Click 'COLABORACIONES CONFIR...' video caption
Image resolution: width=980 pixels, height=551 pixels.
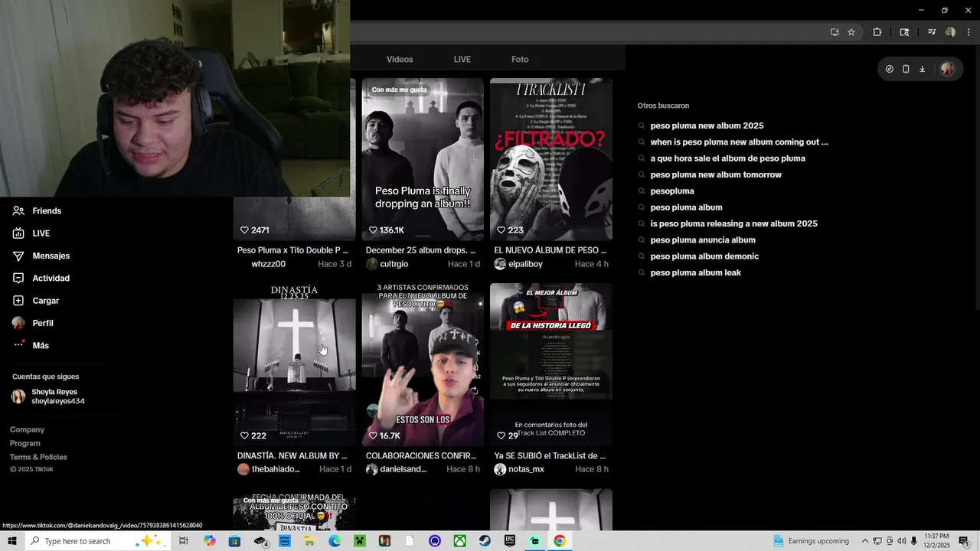421,456
